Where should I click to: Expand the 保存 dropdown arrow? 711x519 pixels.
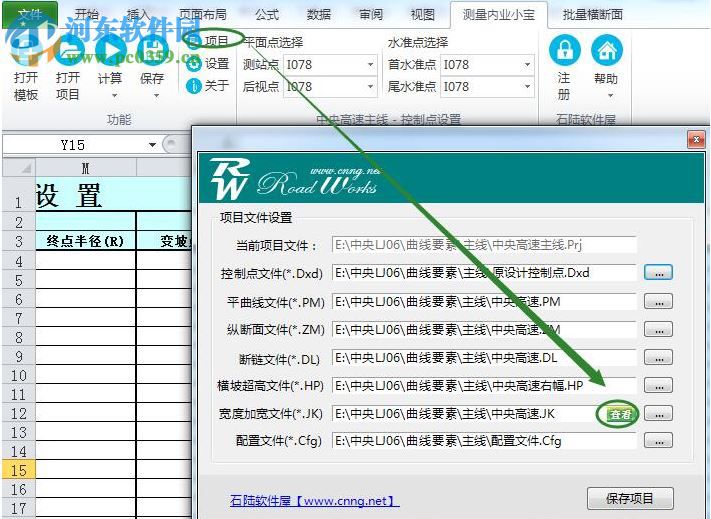pos(156,96)
